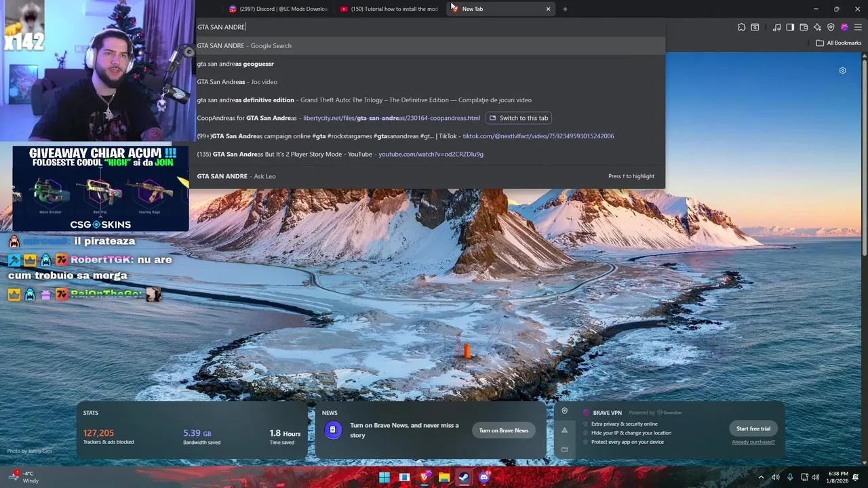The width and height of the screenshot is (868, 488).
Task: Toggle the Brave sidebar panel icon
Action: click(x=790, y=27)
